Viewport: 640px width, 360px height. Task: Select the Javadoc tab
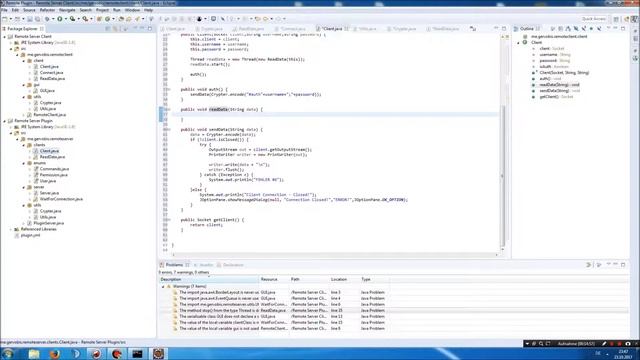click(203, 265)
